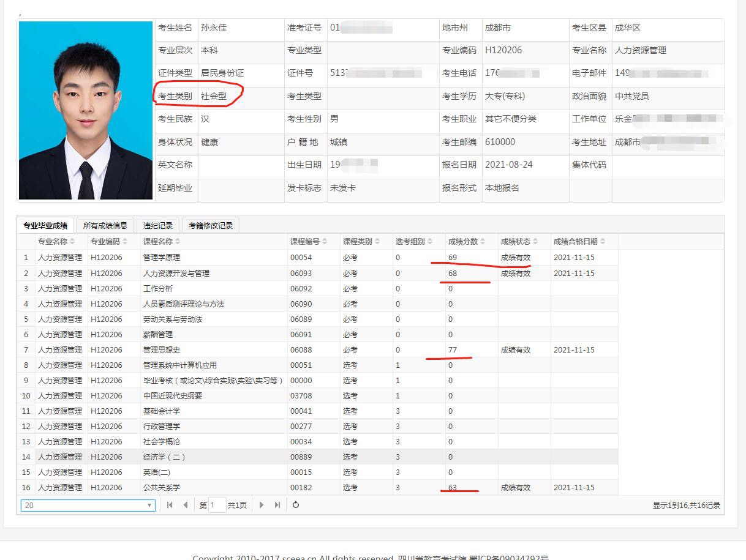Select the 管理思想史 course row
The width and height of the screenshot is (746, 560).
[318, 349]
